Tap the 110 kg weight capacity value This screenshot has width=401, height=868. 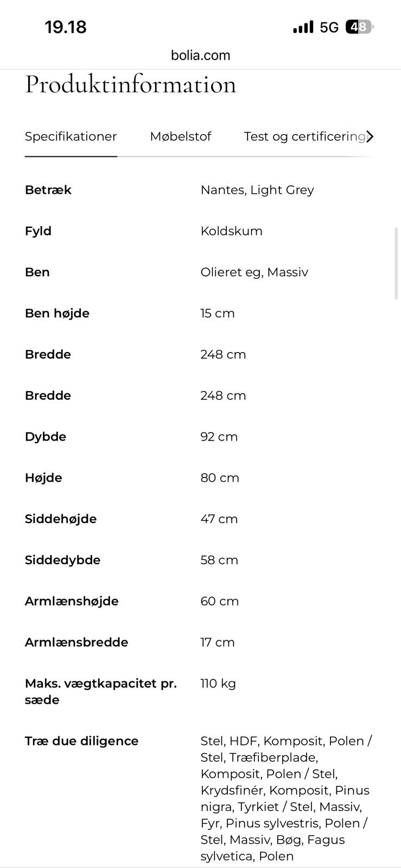(x=218, y=683)
